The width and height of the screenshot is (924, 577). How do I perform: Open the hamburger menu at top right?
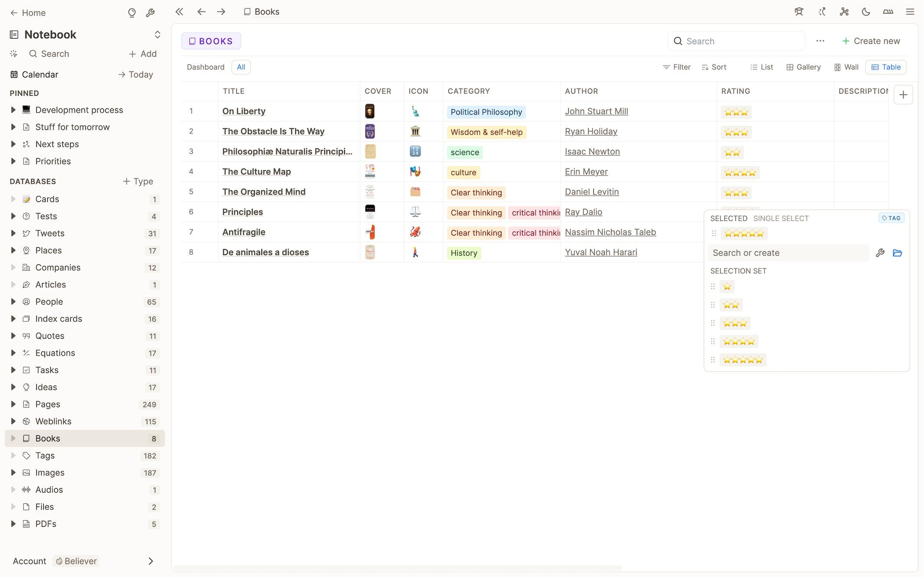[910, 12]
